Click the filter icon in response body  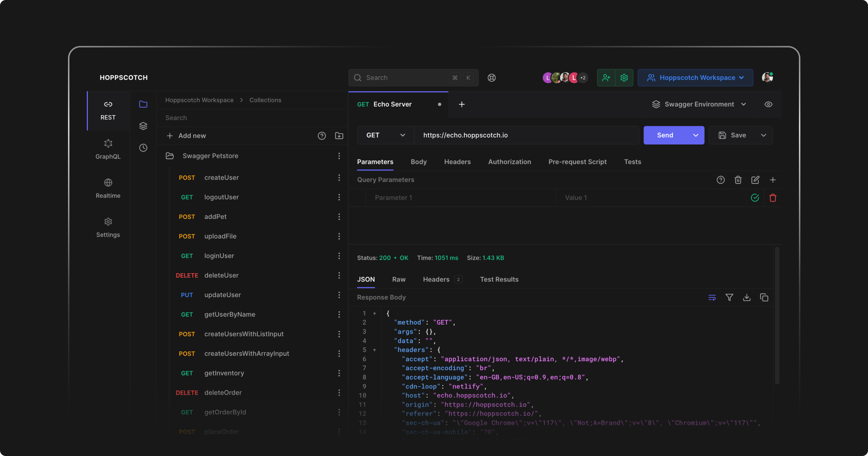coord(729,297)
